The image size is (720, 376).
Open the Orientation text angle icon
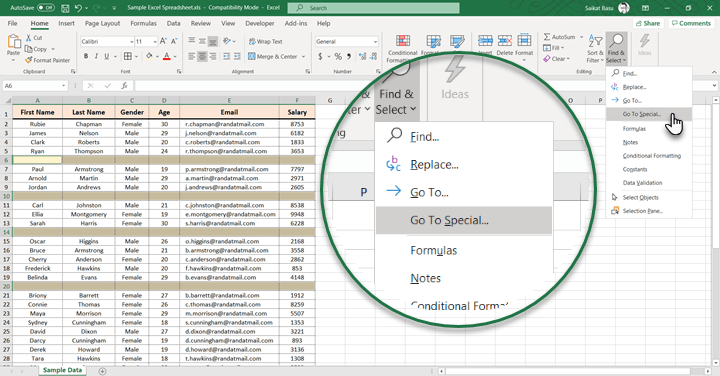[x=227, y=41]
